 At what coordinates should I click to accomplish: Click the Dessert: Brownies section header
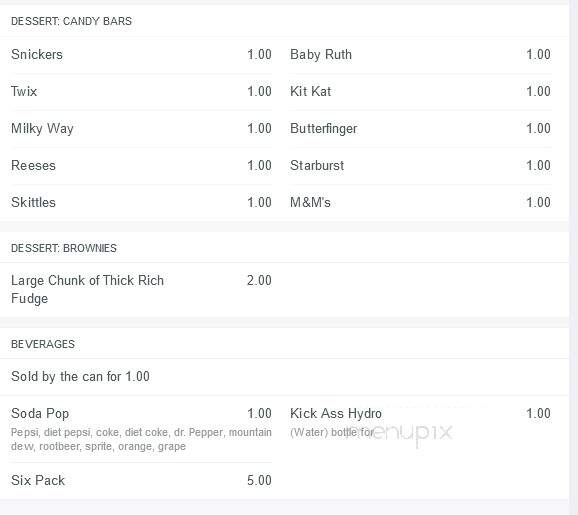coord(64,248)
